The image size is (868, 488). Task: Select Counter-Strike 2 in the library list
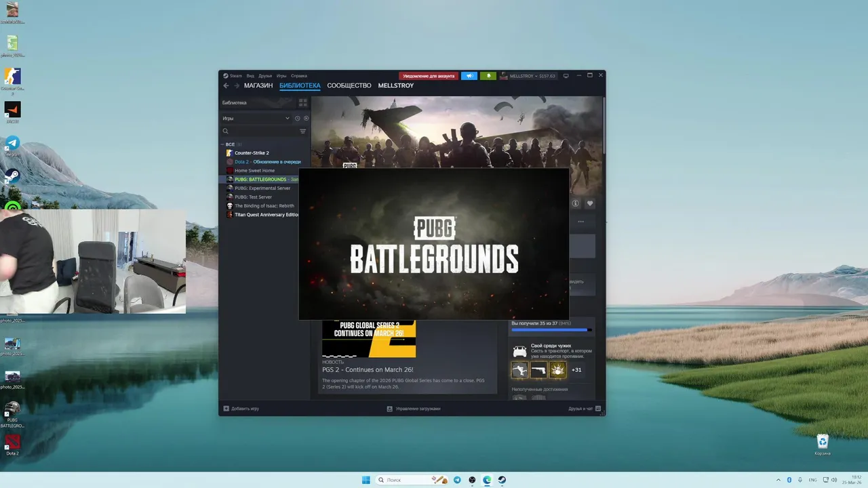point(252,153)
